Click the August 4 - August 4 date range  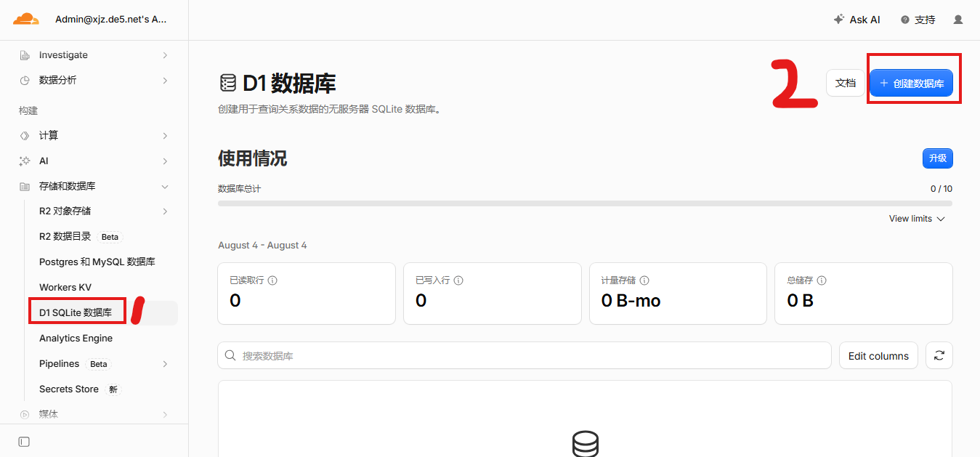[262, 246]
